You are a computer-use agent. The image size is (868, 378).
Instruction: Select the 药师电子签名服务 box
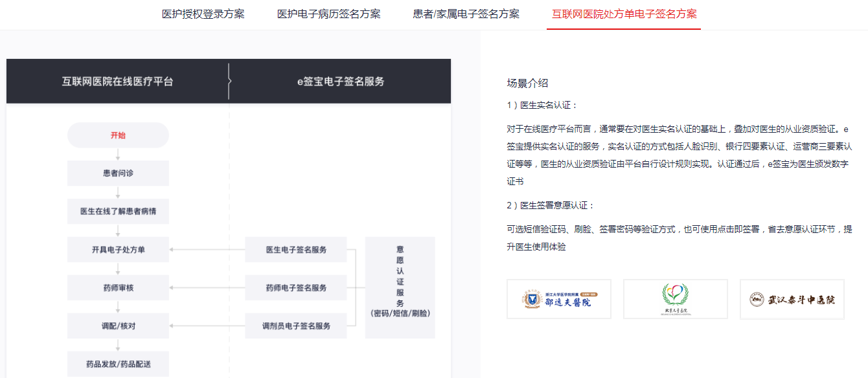tap(296, 288)
